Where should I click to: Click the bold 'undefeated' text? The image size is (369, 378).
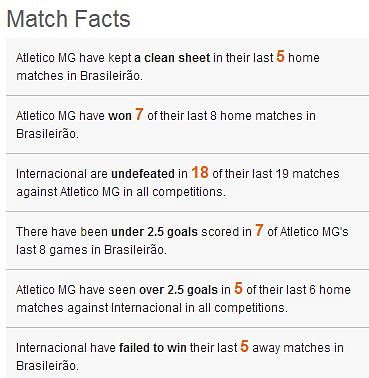pyautogui.click(x=143, y=174)
